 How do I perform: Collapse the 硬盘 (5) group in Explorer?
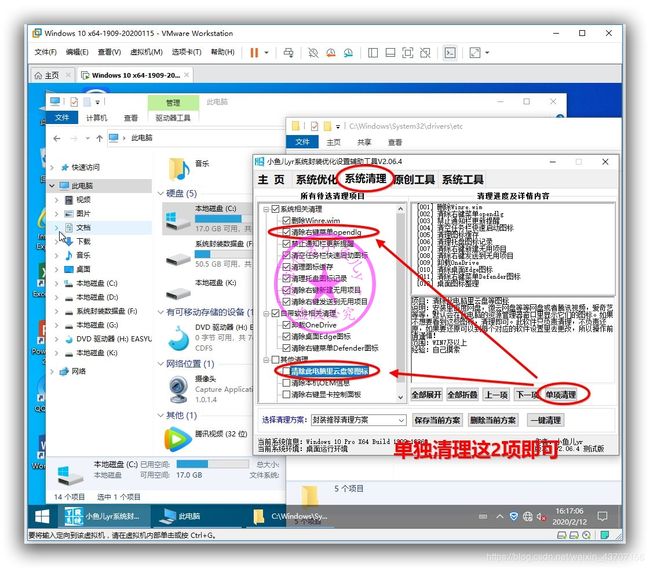161,194
